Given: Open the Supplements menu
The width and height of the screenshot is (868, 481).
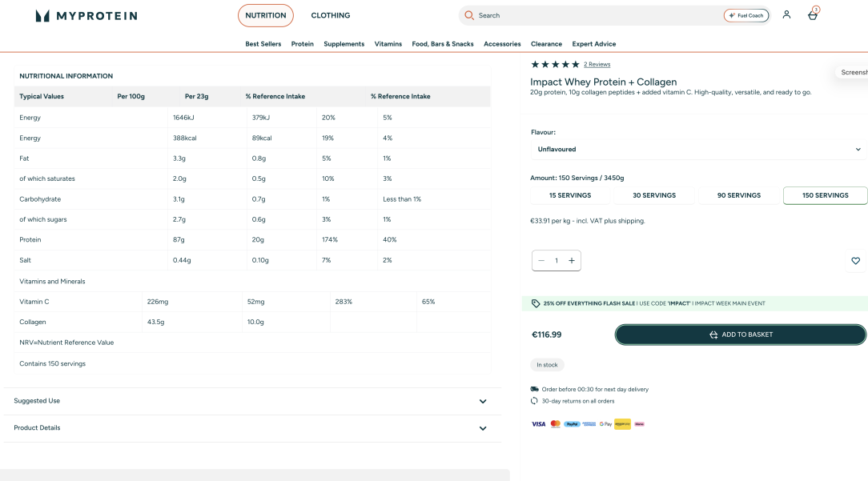Looking at the screenshot, I should tap(344, 44).
